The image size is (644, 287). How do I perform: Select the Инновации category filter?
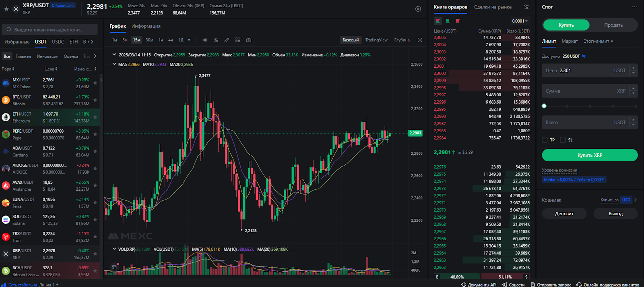[47, 56]
